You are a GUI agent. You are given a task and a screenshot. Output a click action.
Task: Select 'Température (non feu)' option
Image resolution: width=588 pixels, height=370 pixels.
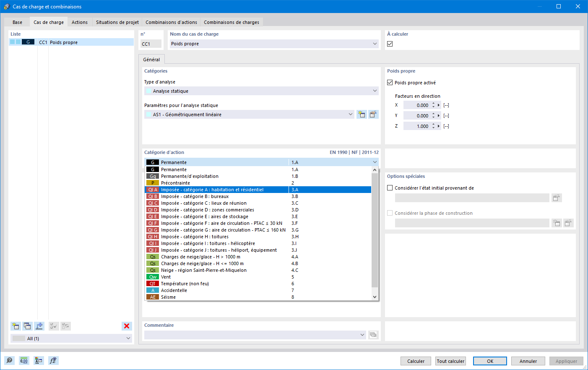[x=258, y=284]
